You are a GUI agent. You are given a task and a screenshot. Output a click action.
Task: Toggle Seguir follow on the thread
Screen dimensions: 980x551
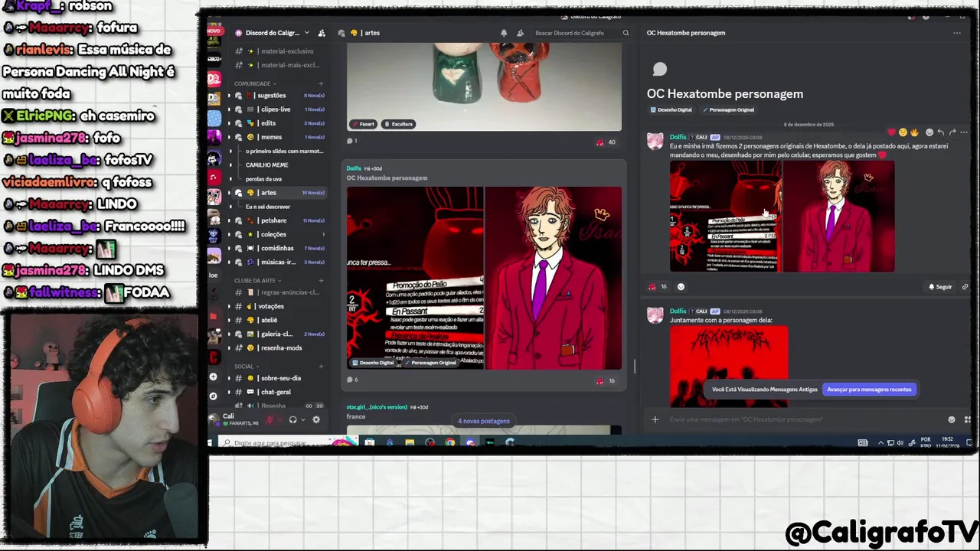pos(940,287)
